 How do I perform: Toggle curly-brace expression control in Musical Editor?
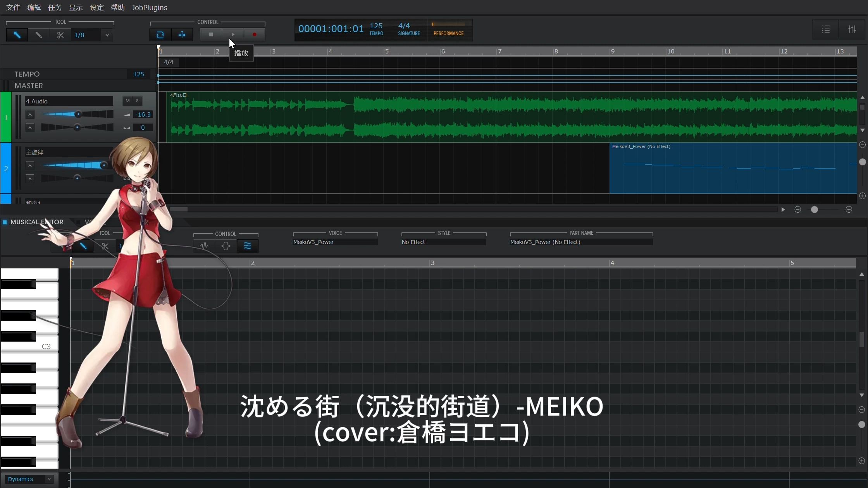coord(226,246)
